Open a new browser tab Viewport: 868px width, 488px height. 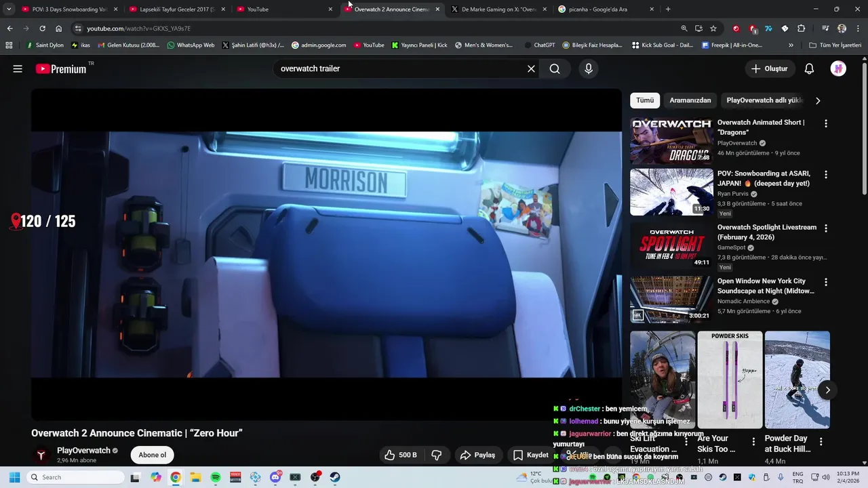coord(668,9)
